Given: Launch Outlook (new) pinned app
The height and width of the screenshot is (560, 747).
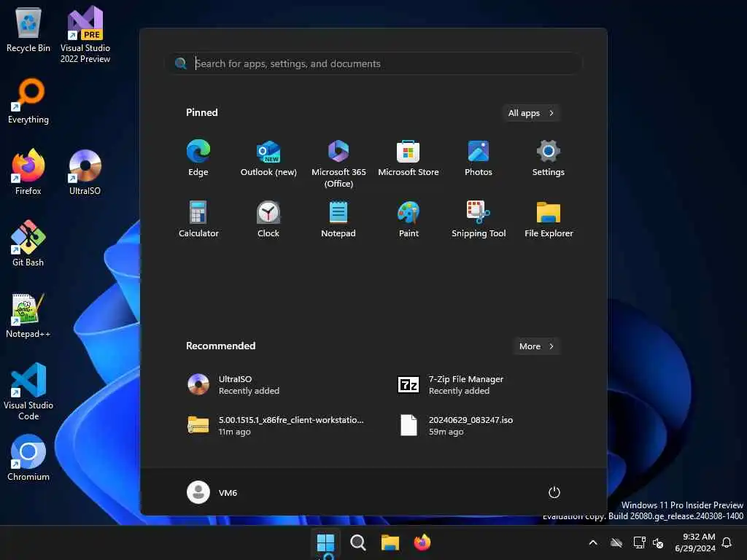Looking at the screenshot, I should coord(268,158).
